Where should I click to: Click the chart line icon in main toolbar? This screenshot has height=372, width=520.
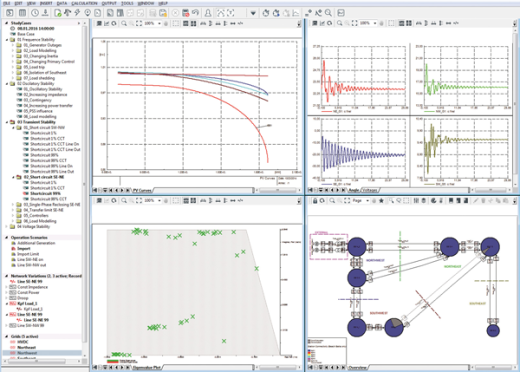click(296, 13)
